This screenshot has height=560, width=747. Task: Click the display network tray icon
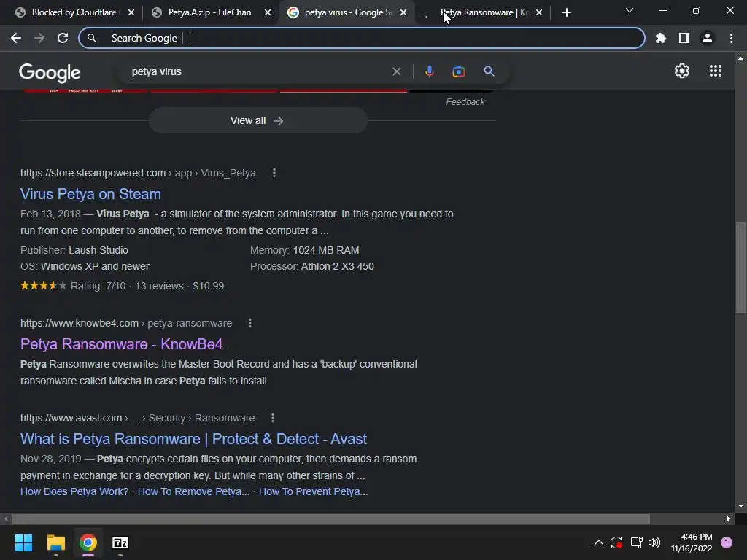[x=636, y=542]
